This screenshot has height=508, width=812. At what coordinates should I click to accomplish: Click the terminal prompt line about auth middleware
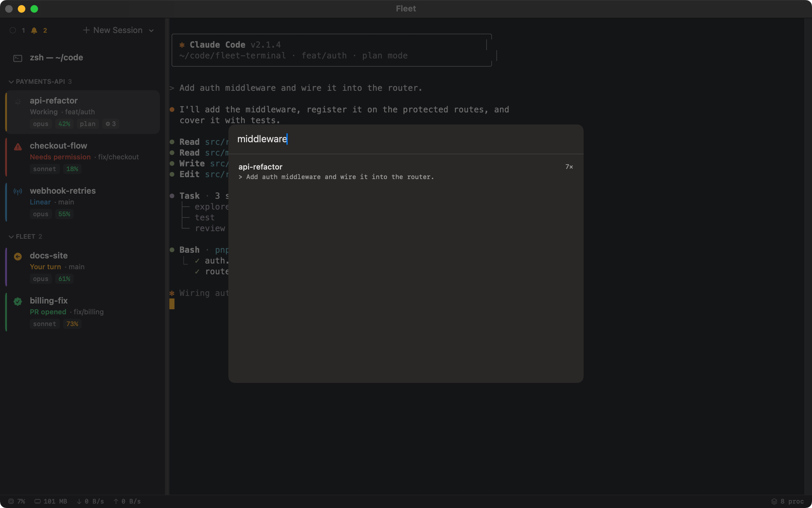[296, 88]
